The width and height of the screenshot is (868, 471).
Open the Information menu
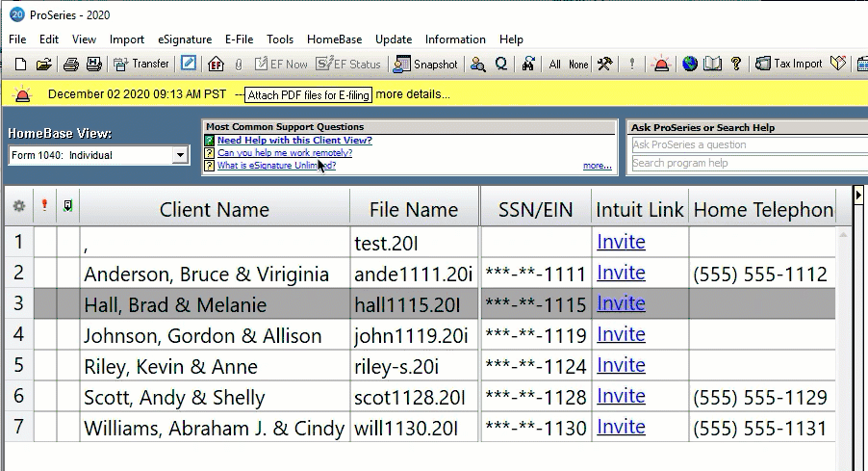pos(455,39)
